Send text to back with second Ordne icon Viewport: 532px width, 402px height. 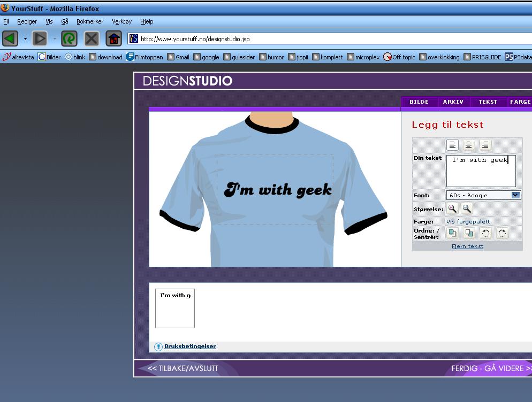tap(469, 233)
